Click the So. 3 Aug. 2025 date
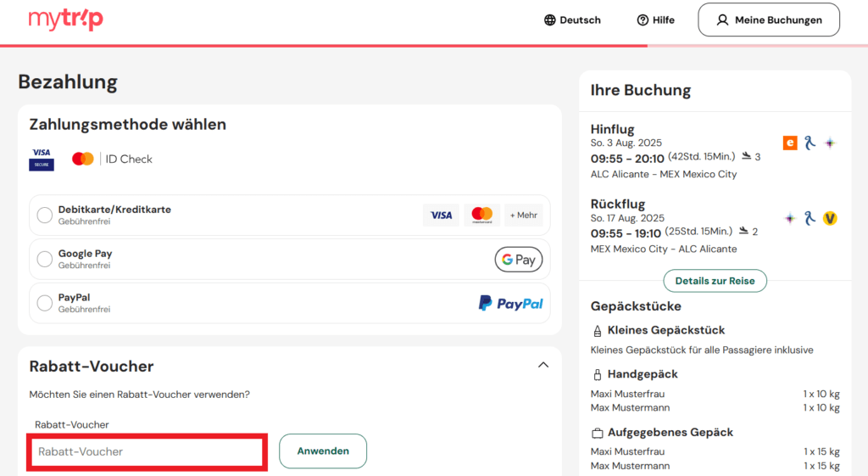The image size is (868, 476). (626, 143)
